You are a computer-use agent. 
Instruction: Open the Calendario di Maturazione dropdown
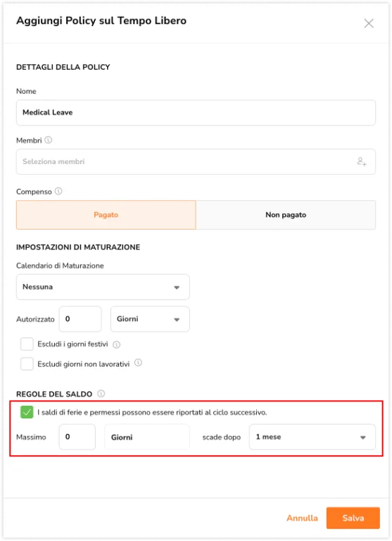tap(103, 287)
